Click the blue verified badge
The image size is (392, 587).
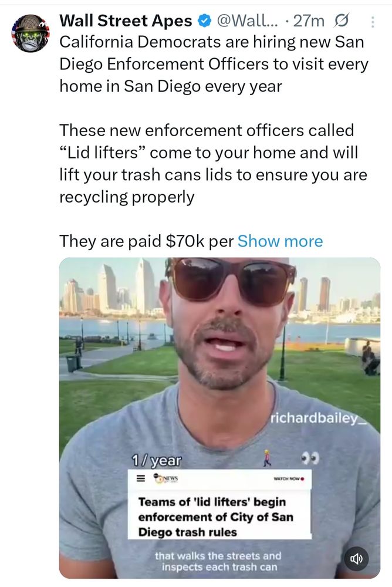[204, 21]
